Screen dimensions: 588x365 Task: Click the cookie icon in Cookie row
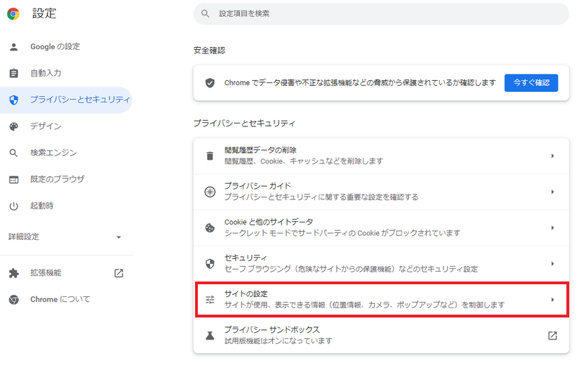(x=209, y=227)
